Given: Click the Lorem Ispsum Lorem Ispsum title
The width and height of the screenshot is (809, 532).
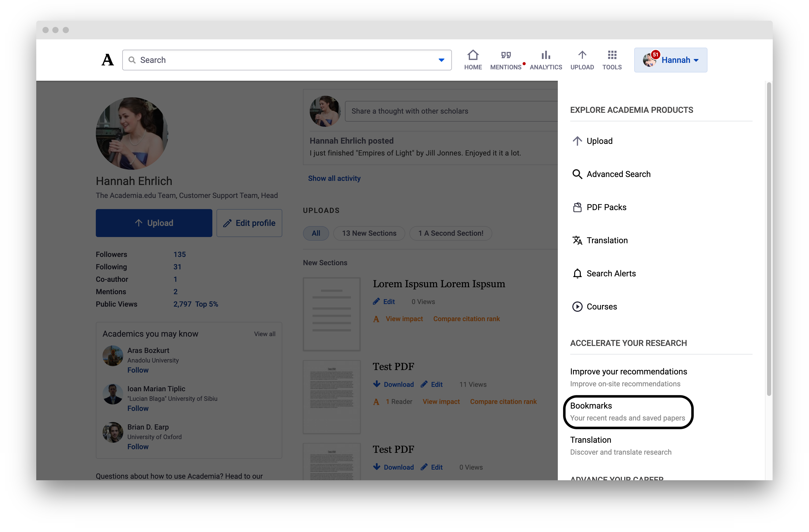Looking at the screenshot, I should (439, 284).
